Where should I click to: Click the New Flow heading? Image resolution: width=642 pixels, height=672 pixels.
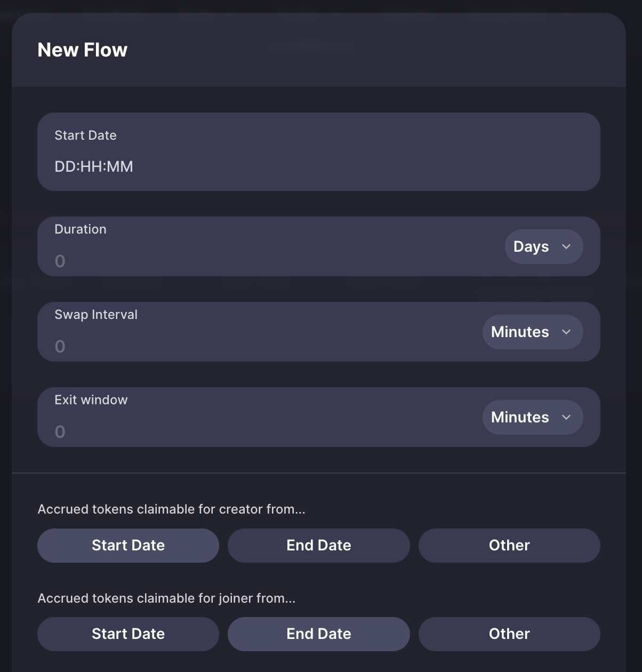click(x=83, y=50)
